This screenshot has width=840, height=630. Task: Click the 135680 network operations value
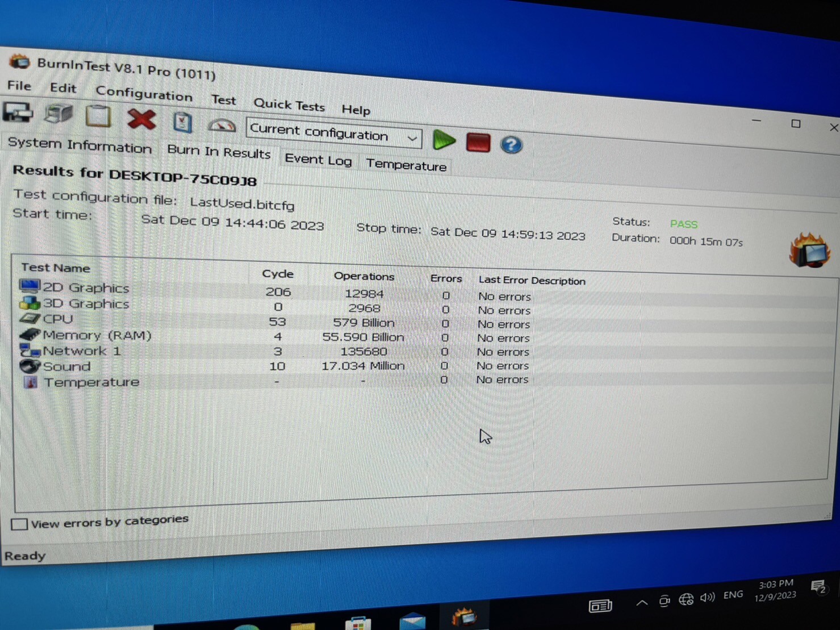click(x=363, y=352)
